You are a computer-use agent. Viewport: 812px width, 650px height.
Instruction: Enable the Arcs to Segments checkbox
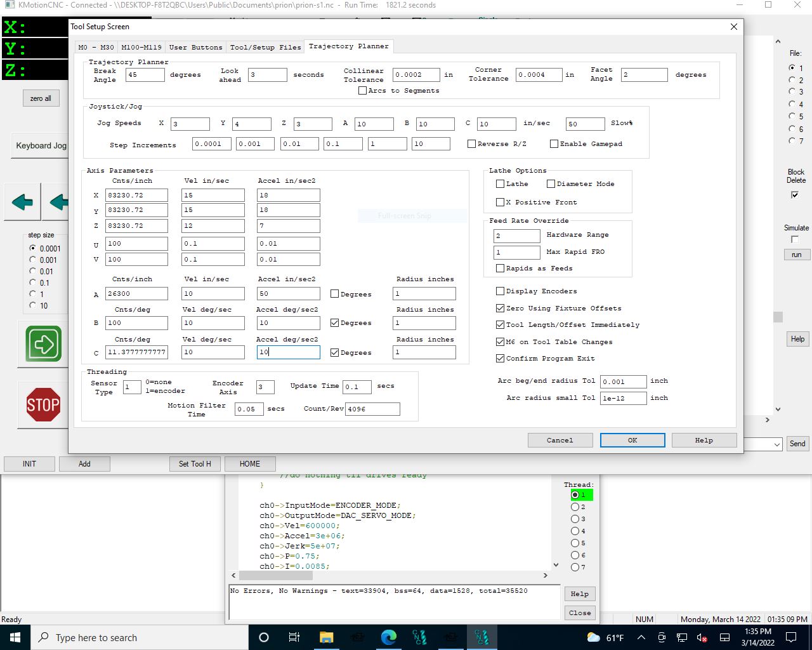pyautogui.click(x=363, y=91)
